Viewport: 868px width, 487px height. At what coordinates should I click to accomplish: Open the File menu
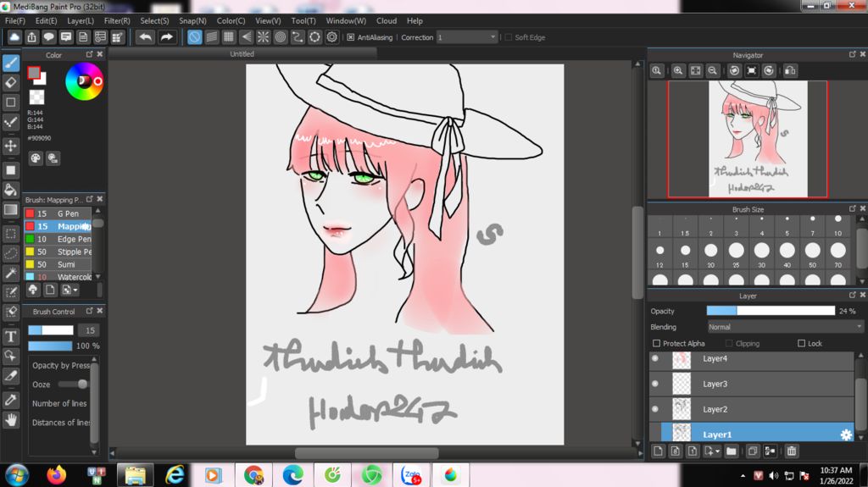tap(15, 20)
